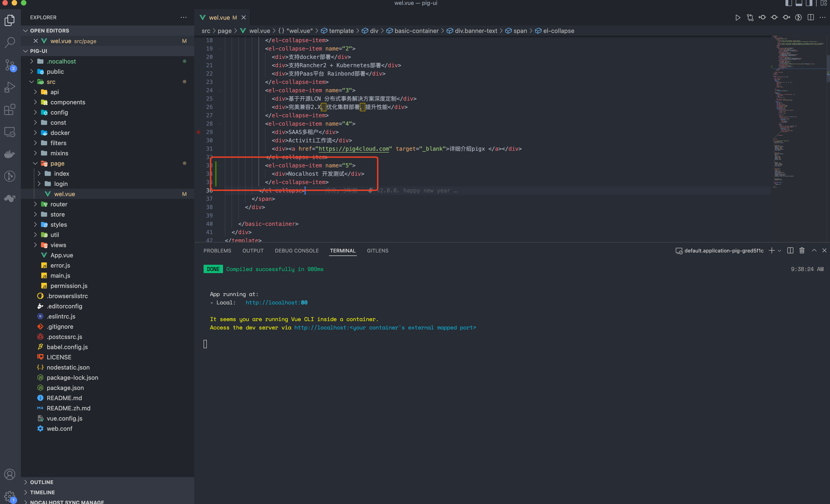Open the Run and Debug view
The height and width of the screenshot is (504, 830).
pyautogui.click(x=10, y=87)
